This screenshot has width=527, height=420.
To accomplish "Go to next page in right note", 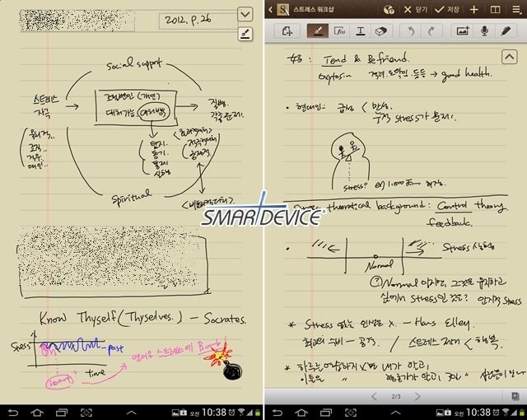I will [417, 396].
